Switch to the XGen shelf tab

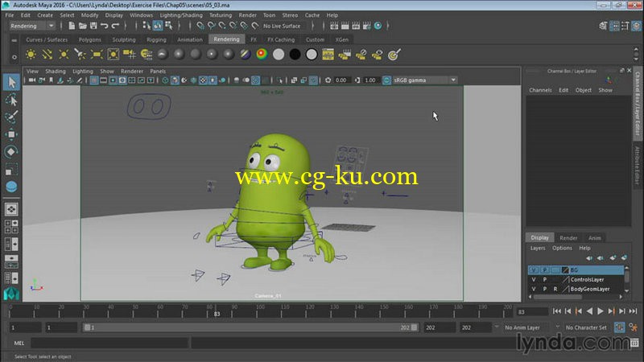point(341,39)
